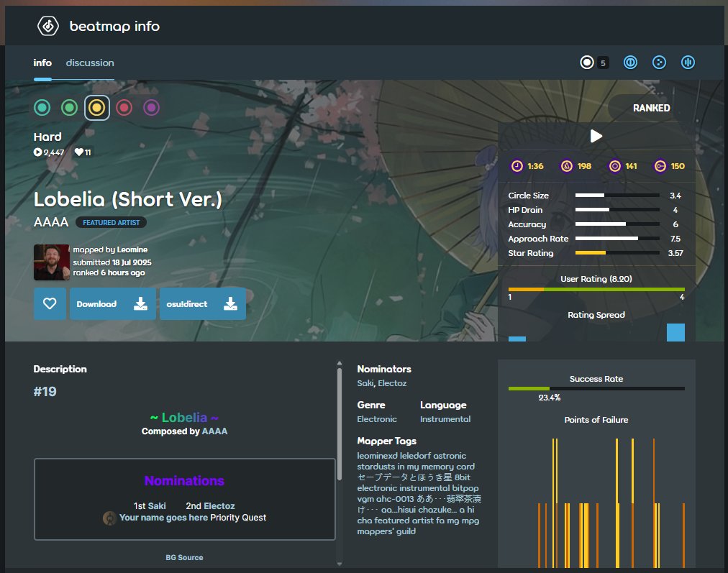Click the Approach Rate stat bar
The image size is (728, 573).
tap(617, 239)
